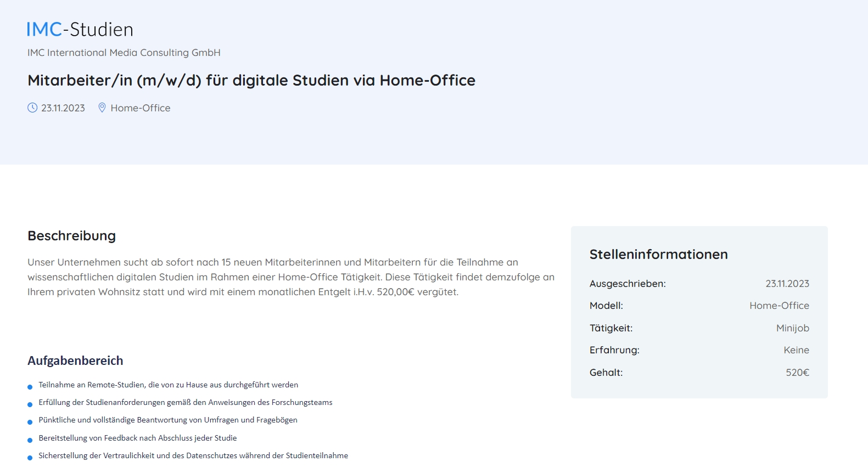868x473 pixels.
Task: Click the Minijob value next to Tätigkeit
Action: tap(793, 328)
